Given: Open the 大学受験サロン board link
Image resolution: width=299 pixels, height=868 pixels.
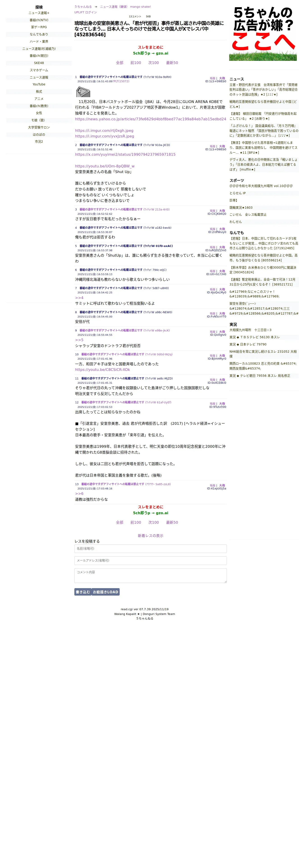Looking at the screenshot, I should [x=39, y=127].
